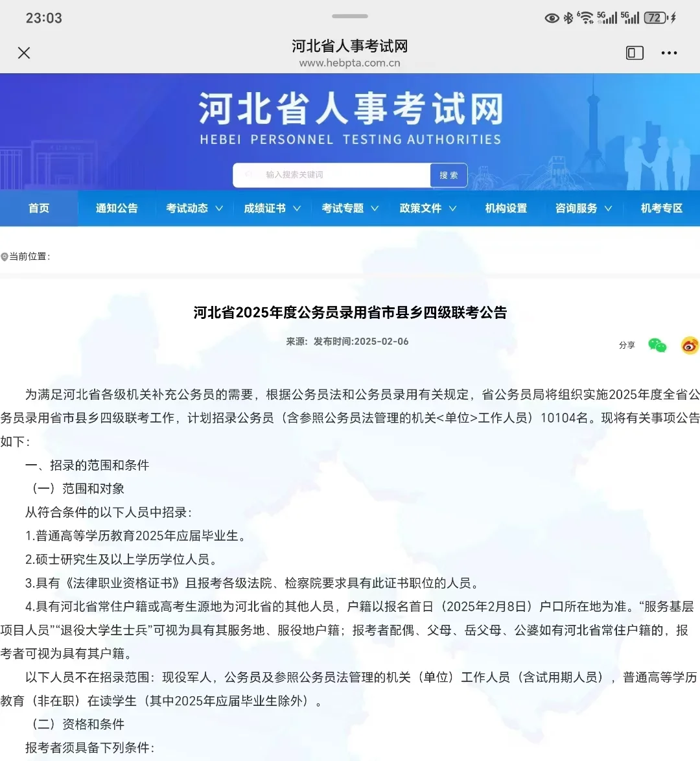Tap the 5G signal icon in status bar
The image size is (700, 761).
608,18
